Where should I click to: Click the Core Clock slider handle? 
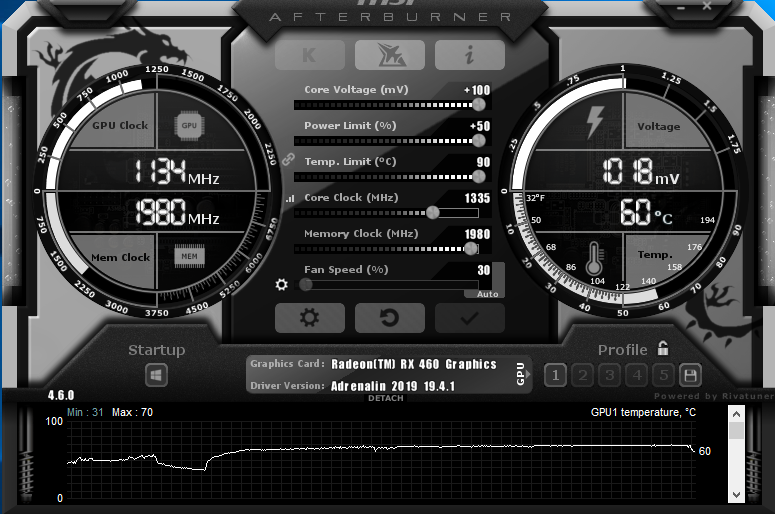point(432,213)
